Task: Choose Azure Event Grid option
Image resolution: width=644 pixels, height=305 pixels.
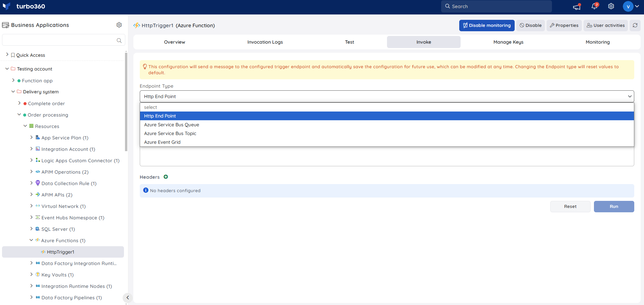Action: pyautogui.click(x=387, y=142)
